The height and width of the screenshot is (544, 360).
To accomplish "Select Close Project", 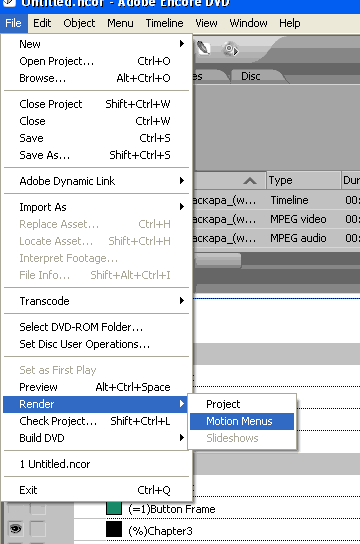I will point(96,104).
